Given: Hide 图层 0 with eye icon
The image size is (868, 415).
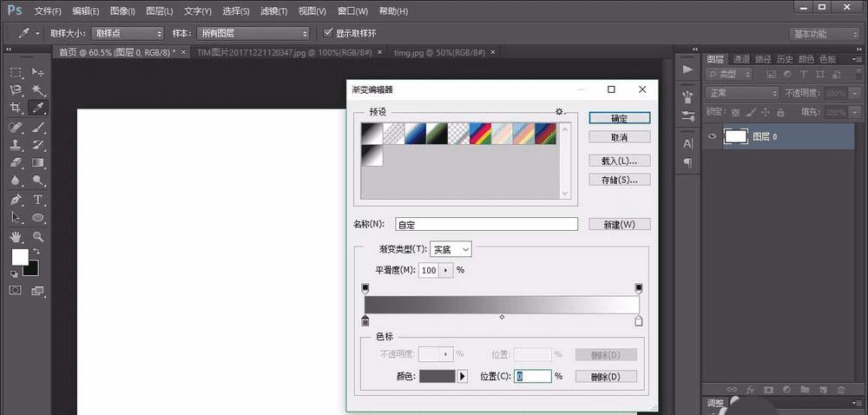Looking at the screenshot, I should [x=713, y=136].
